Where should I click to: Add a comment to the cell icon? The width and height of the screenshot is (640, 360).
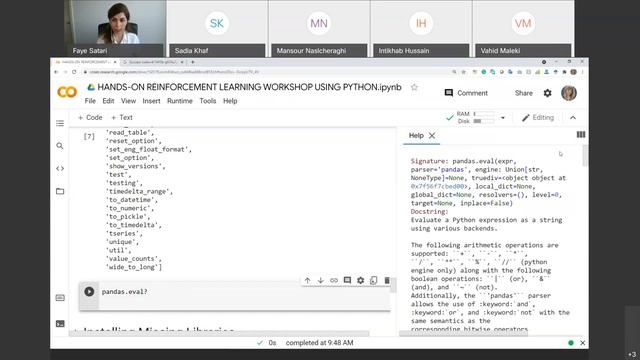click(x=347, y=280)
